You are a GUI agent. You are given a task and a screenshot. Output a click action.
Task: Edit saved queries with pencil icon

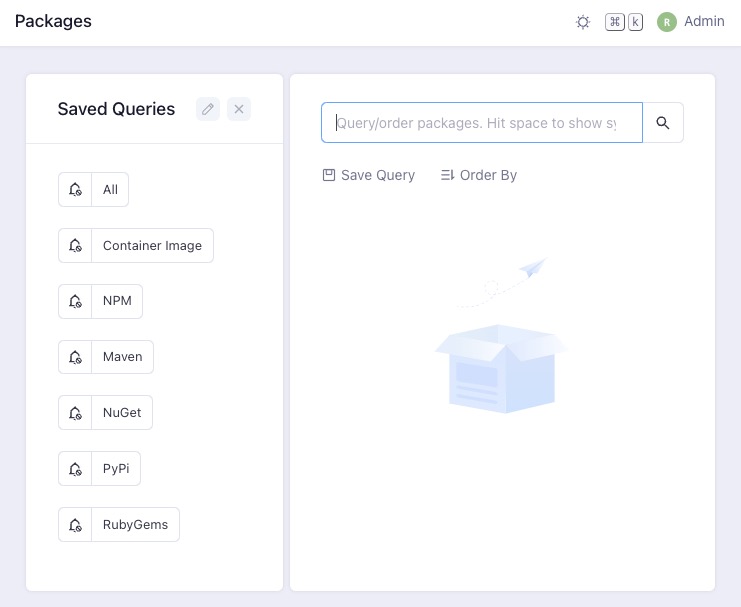pyautogui.click(x=208, y=109)
